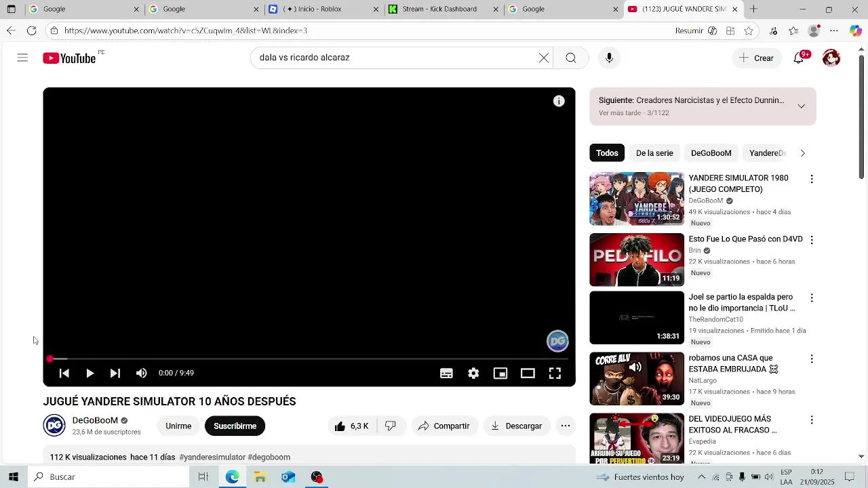Click the #degoboom hashtag
The height and width of the screenshot is (488, 868).
coord(269,457)
